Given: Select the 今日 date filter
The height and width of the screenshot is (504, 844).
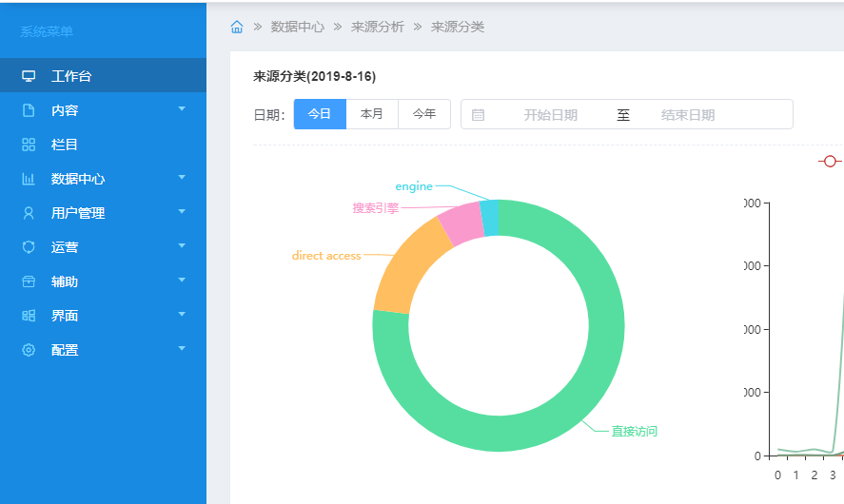Looking at the screenshot, I should click(x=320, y=114).
